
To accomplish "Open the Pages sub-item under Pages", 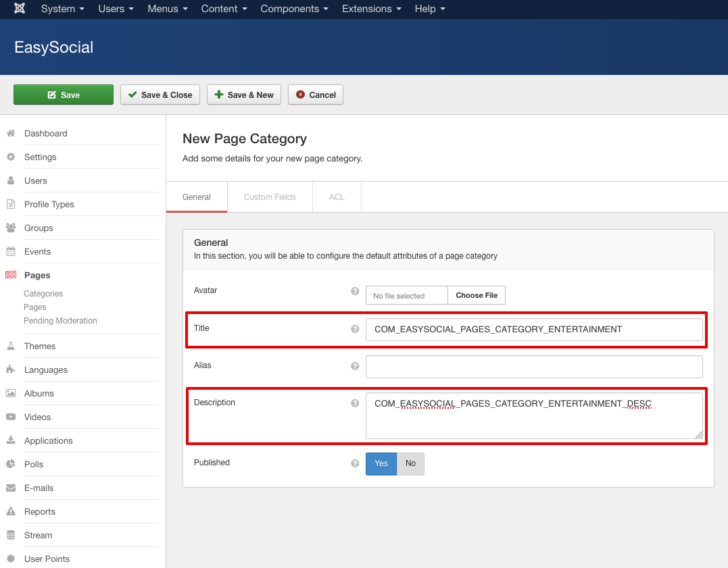I will (x=35, y=307).
